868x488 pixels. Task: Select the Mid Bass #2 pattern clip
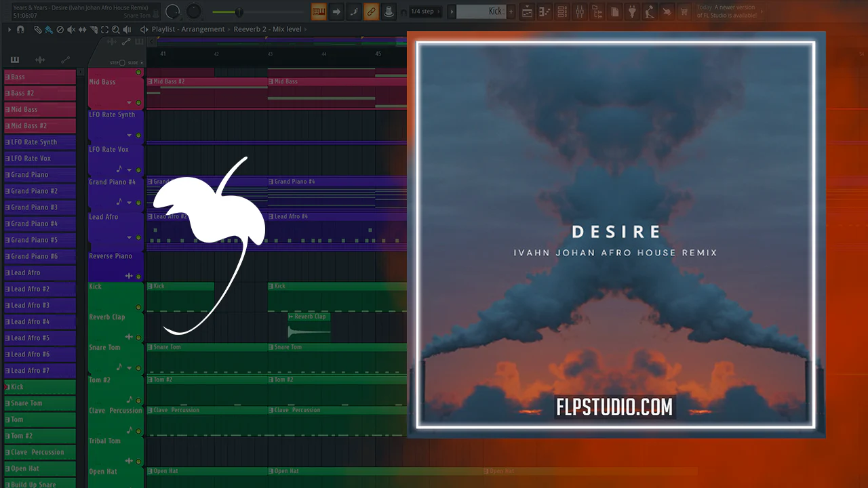tap(207, 92)
